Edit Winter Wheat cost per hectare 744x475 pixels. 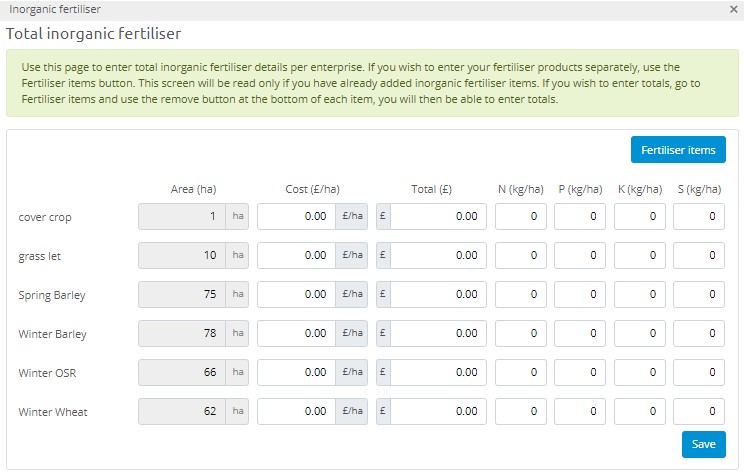click(x=296, y=411)
